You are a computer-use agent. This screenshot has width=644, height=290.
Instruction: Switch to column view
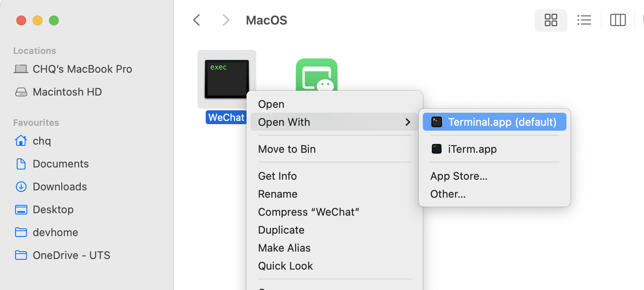tap(617, 20)
